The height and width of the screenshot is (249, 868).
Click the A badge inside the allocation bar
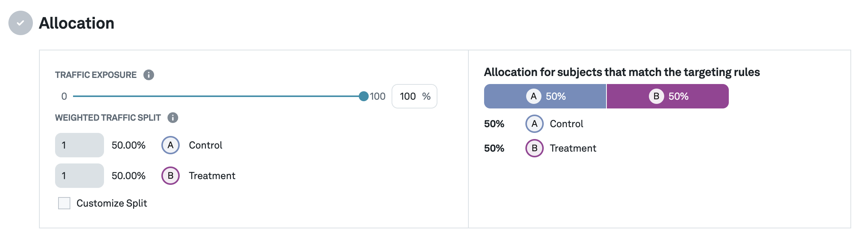535,96
